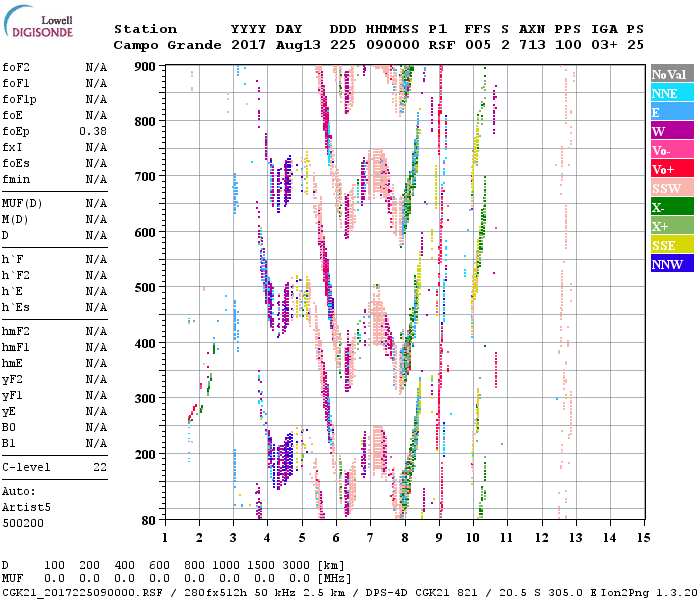Click the P1 value RSF
Viewport: 700px width, 600px height.
coord(442,45)
